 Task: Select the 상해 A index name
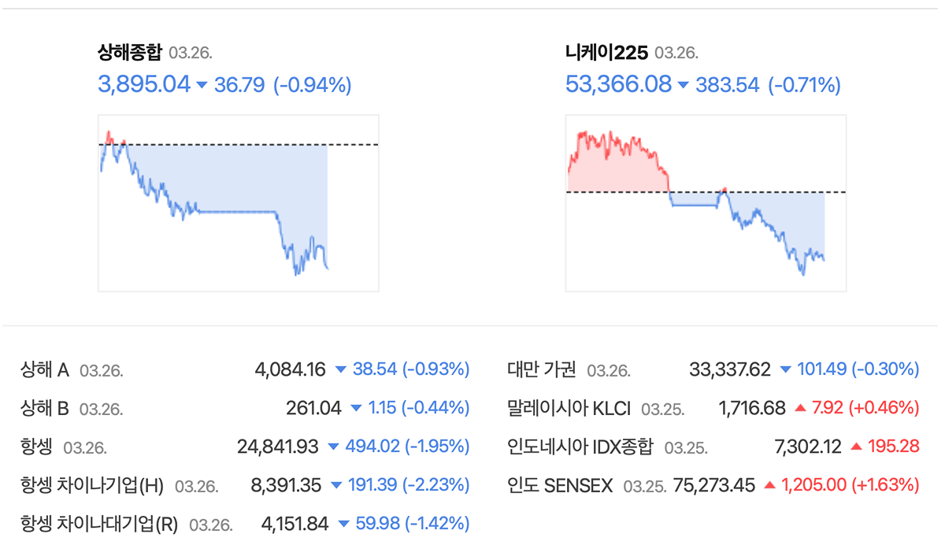(45, 369)
